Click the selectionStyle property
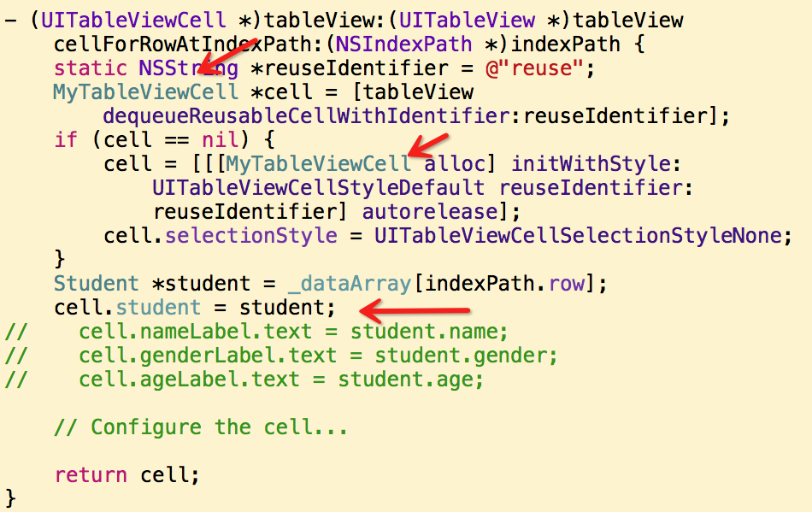Image resolution: width=812 pixels, height=512 pixels. click(251, 236)
